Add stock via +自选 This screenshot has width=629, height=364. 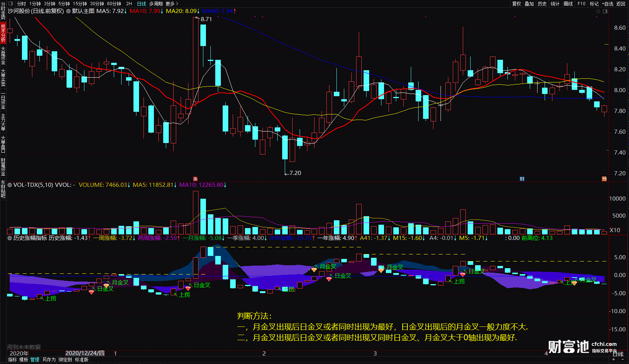607,4
